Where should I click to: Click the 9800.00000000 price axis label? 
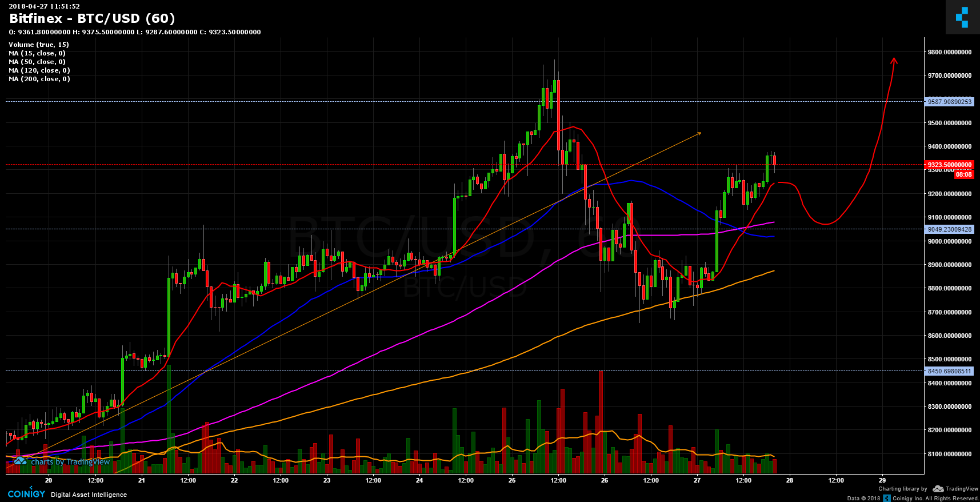[x=950, y=52]
